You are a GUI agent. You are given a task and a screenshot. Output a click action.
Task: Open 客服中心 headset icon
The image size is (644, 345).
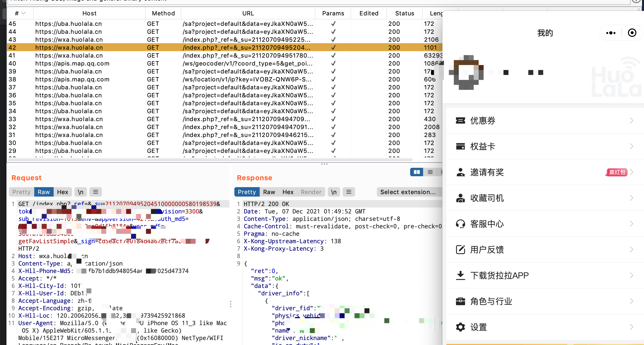coord(460,223)
